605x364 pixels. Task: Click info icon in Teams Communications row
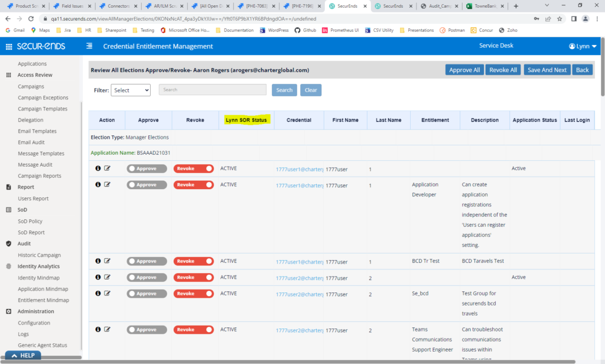pos(98,329)
